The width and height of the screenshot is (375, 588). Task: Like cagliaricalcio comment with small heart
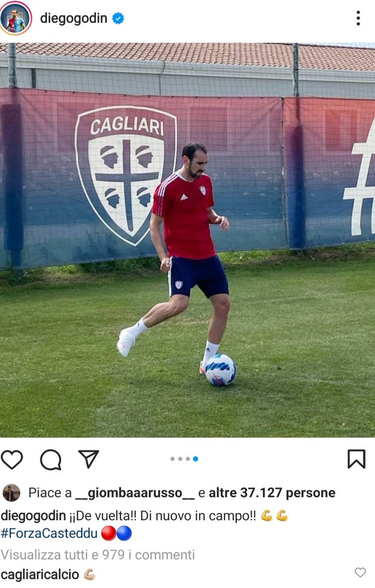(x=360, y=572)
